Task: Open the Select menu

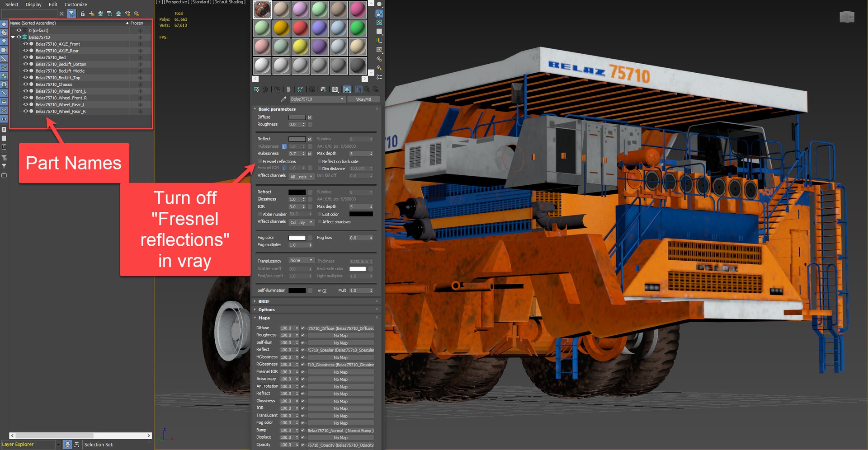Action: (12, 5)
